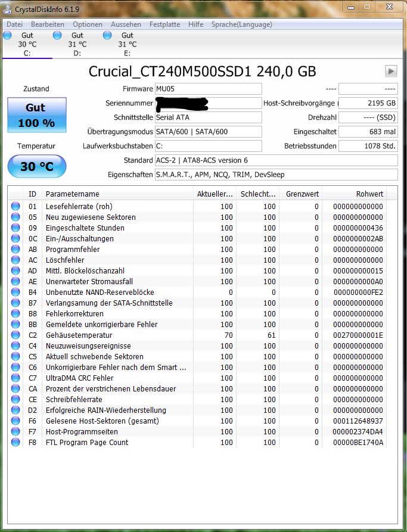Viewport: 407px width, 532px height.
Task: Open the Datei menu
Action: 14,24
